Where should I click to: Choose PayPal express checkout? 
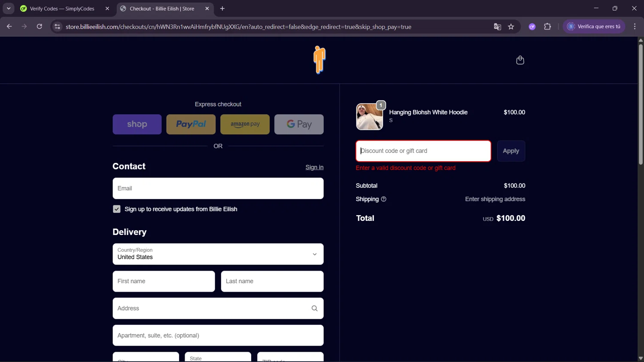191,124
